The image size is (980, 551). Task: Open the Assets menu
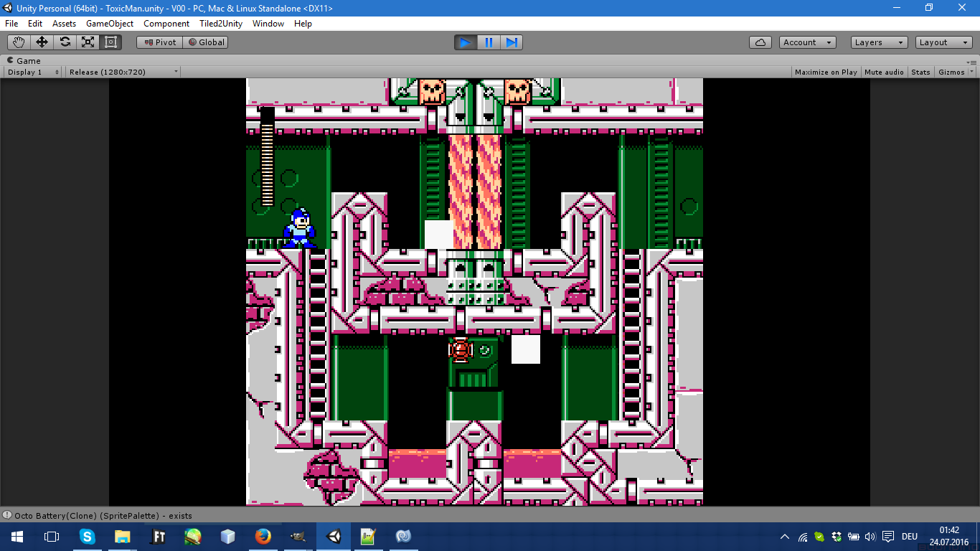(64, 24)
